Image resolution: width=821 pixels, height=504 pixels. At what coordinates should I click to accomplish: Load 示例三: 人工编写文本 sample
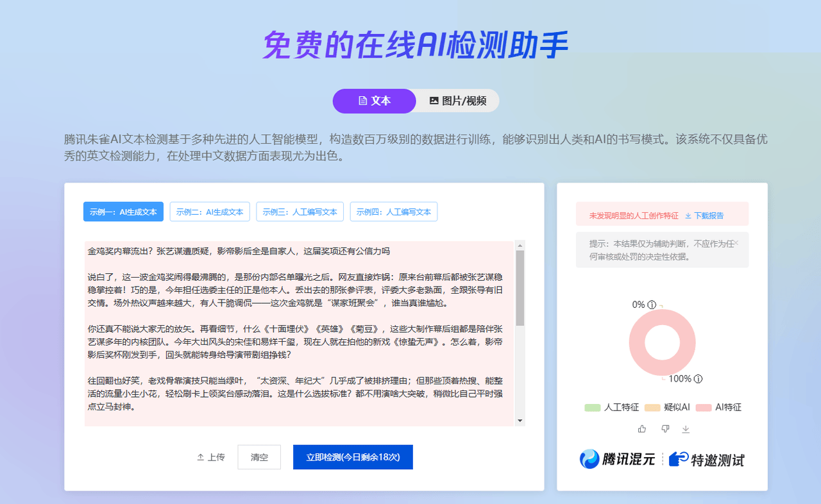[300, 212]
